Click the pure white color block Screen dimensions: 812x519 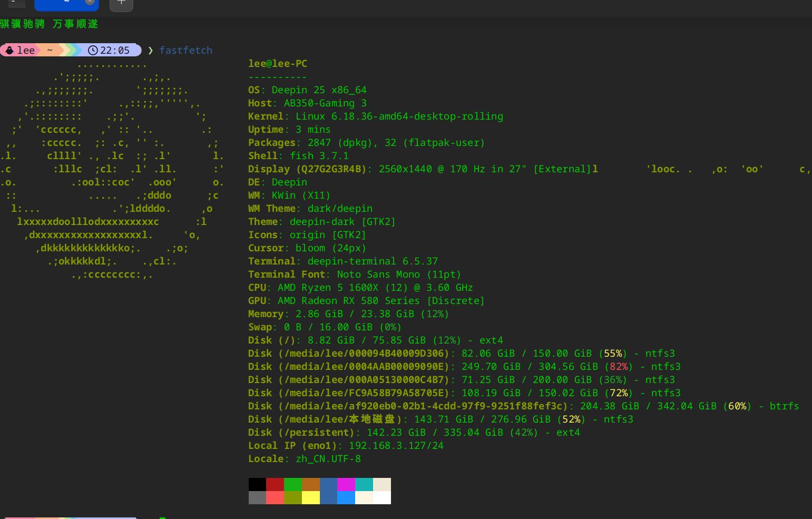click(x=382, y=497)
